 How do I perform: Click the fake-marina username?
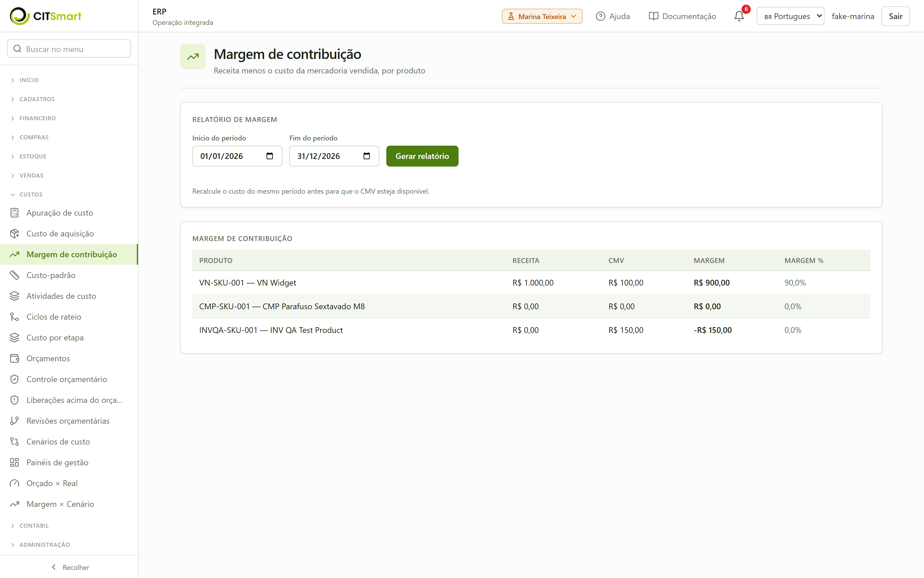click(x=853, y=16)
